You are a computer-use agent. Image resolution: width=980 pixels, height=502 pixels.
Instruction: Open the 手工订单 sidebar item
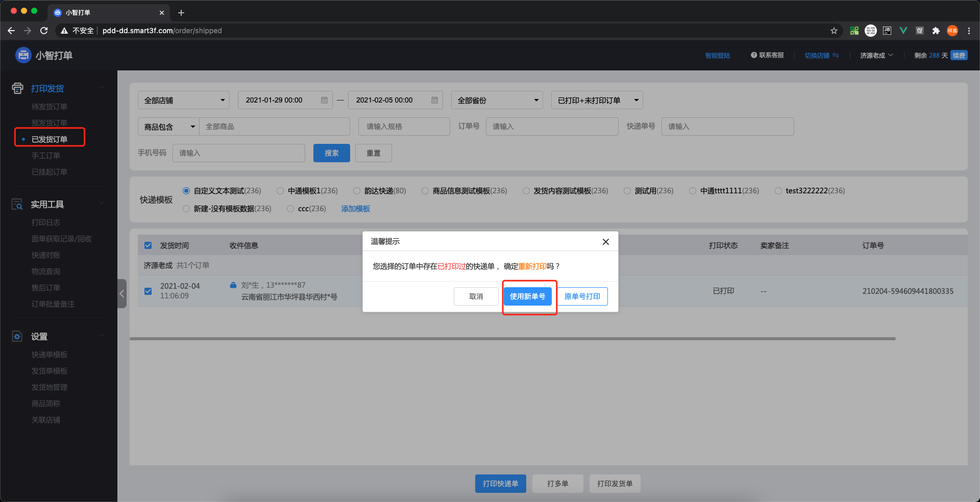click(46, 156)
